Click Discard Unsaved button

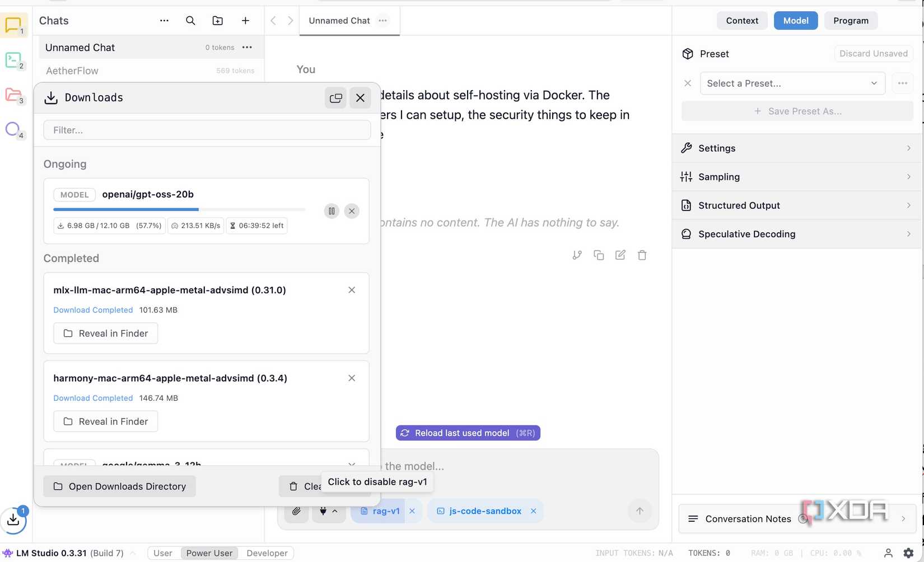[874, 54]
